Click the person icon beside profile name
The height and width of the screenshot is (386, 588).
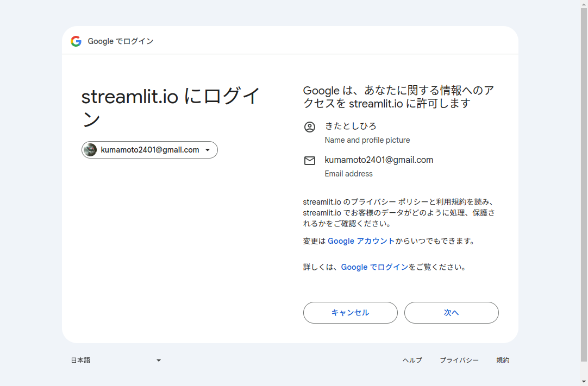pyautogui.click(x=309, y=127)
